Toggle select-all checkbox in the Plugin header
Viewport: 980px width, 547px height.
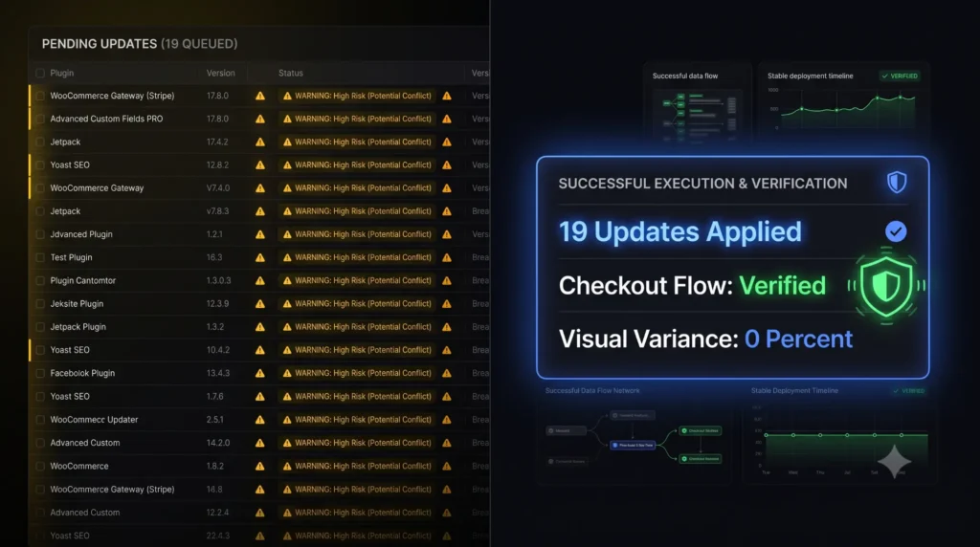(40, 73)
